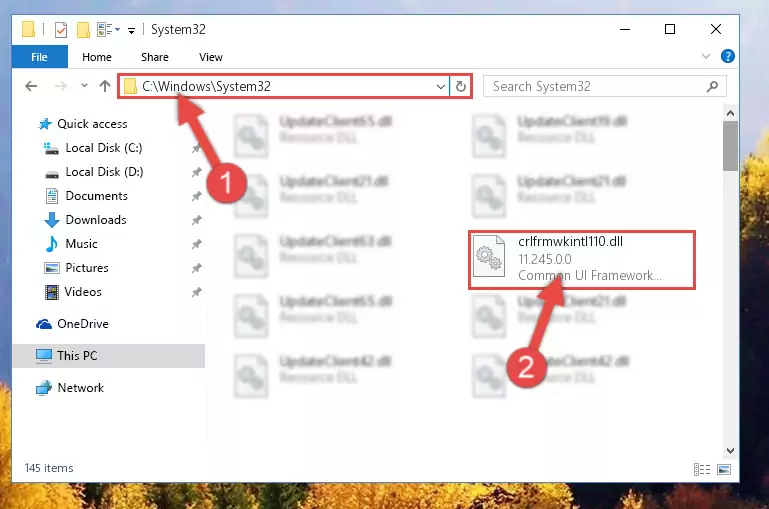Refresh the System32 folder view

[x=461, y=87]
